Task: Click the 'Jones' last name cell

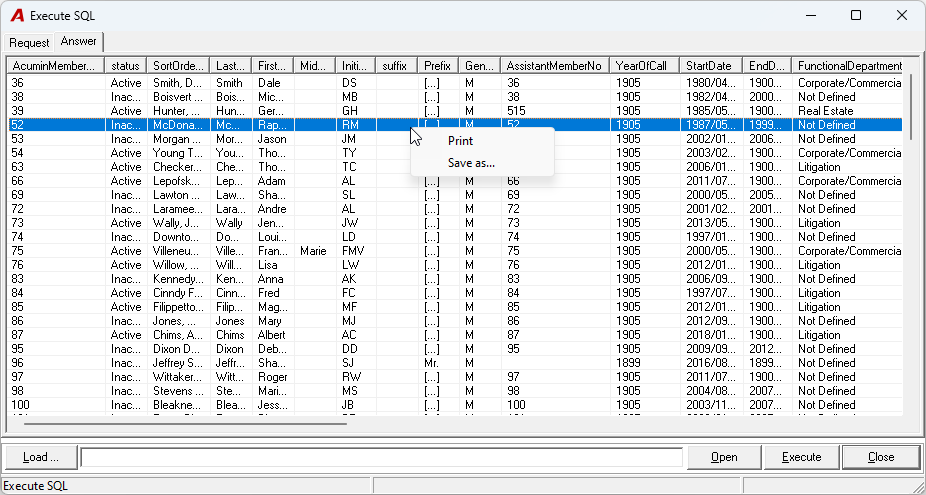Action: pyautogui.click(x=231, y=321)
